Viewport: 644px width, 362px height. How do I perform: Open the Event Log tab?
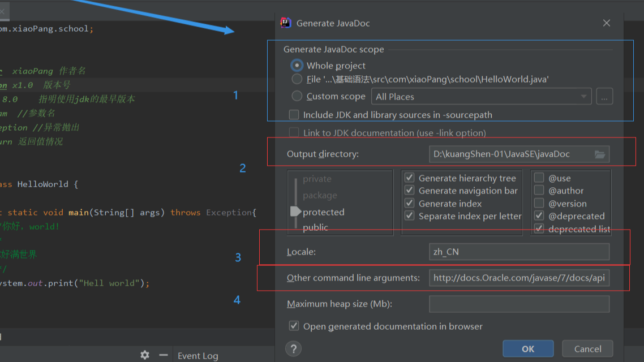click(198, 356)
